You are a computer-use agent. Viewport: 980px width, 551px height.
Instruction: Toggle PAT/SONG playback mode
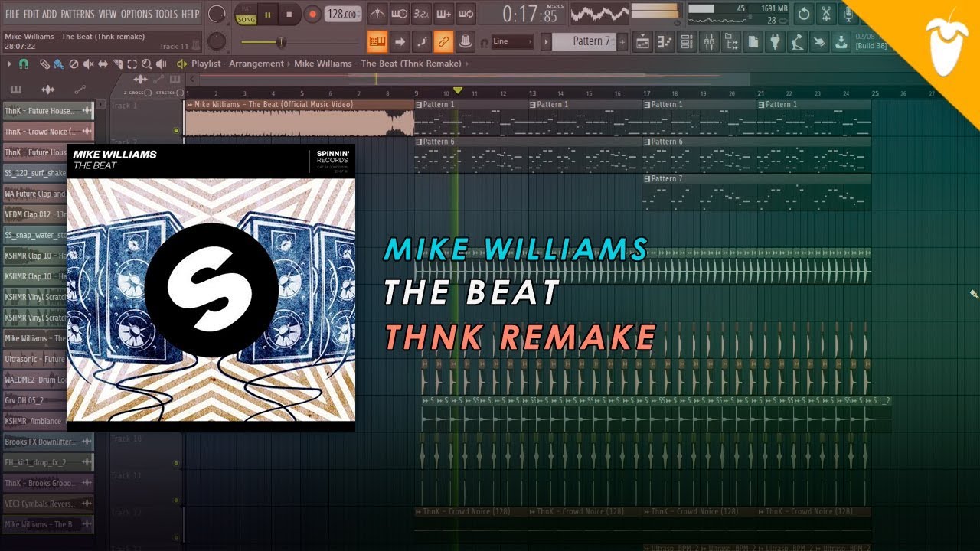pyautogui.click(x=246, y=15)
